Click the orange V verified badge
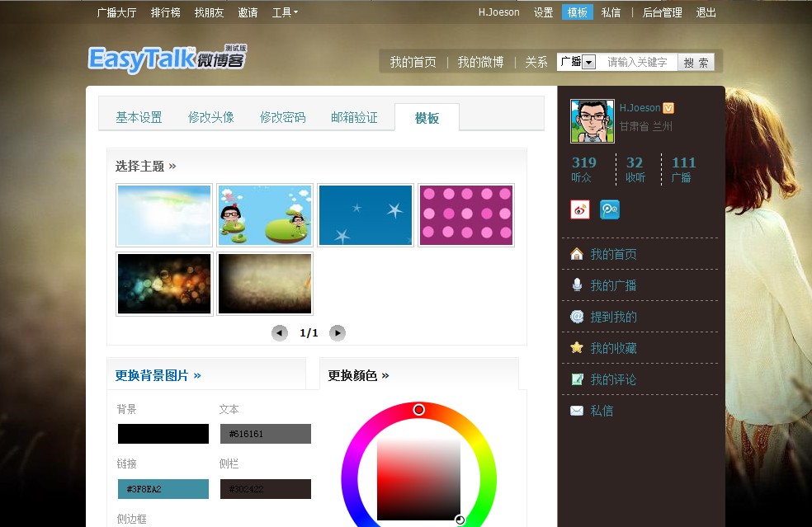Viewport: 812px width, 527px height. tap(668, 107)
